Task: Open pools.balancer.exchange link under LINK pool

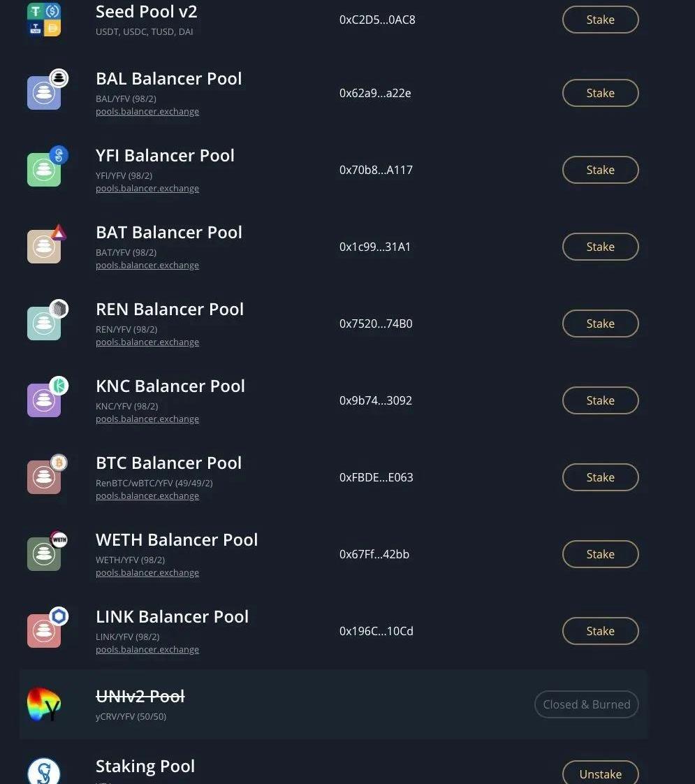Action: 147,650
